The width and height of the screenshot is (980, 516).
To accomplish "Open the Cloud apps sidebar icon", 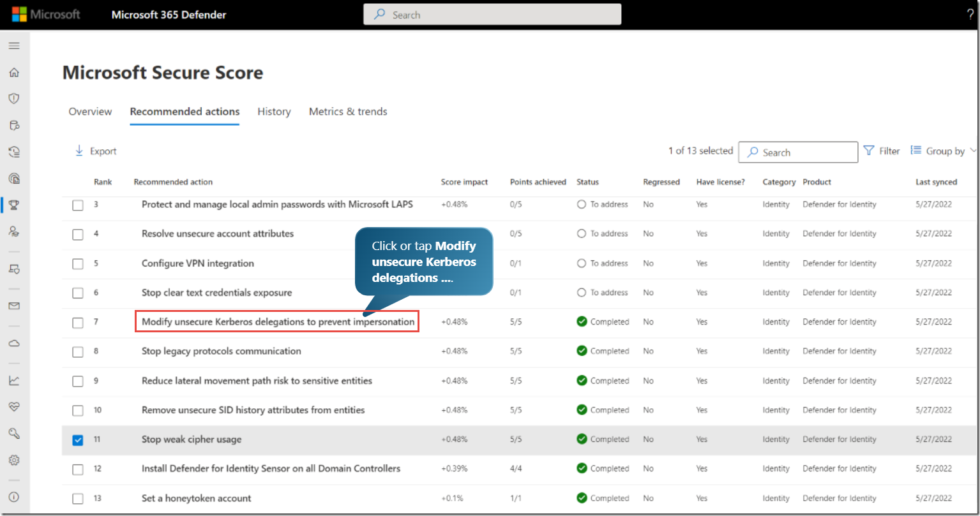I will tap(14, 343).
